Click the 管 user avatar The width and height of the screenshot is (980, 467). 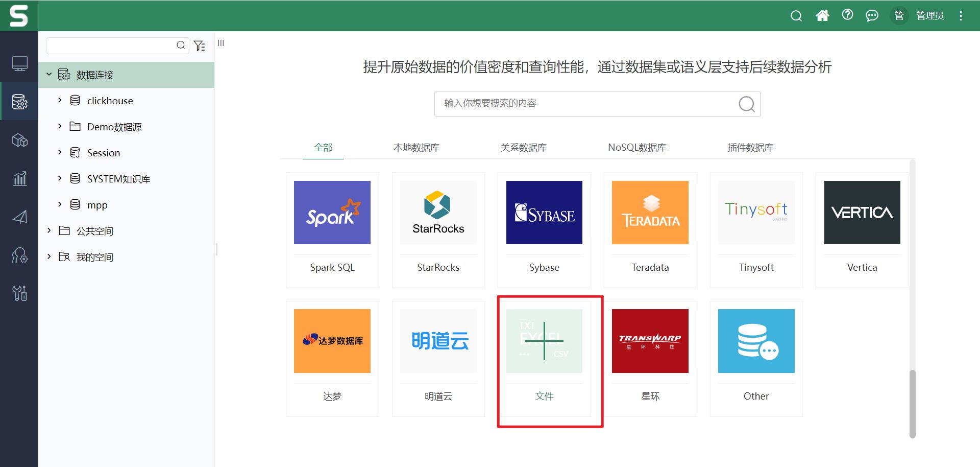tap(899, 16)
